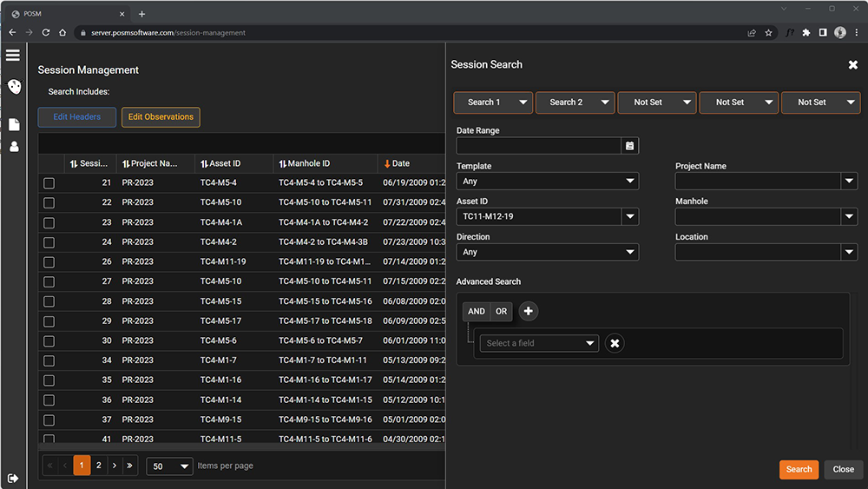Select the AND logic operator
This screenshot has width=868, height=489.
tap(476, 311)
